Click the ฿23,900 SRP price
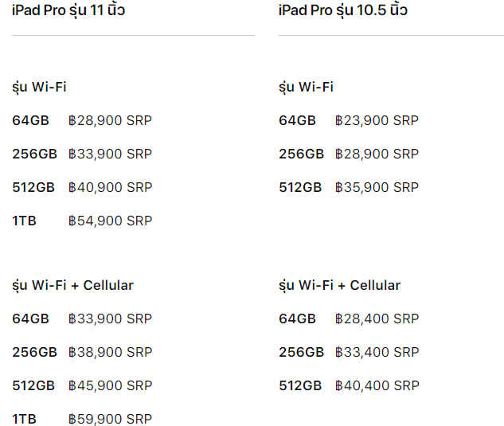Viewport: 504px width, 426px height. point(377,120)
